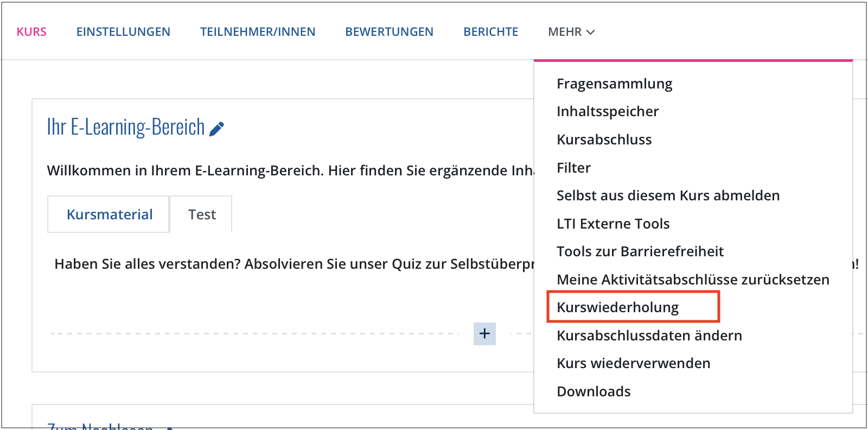Open Kurswiederholung menu item
Viewport: 868px width, 430px height.
(617, 307)
